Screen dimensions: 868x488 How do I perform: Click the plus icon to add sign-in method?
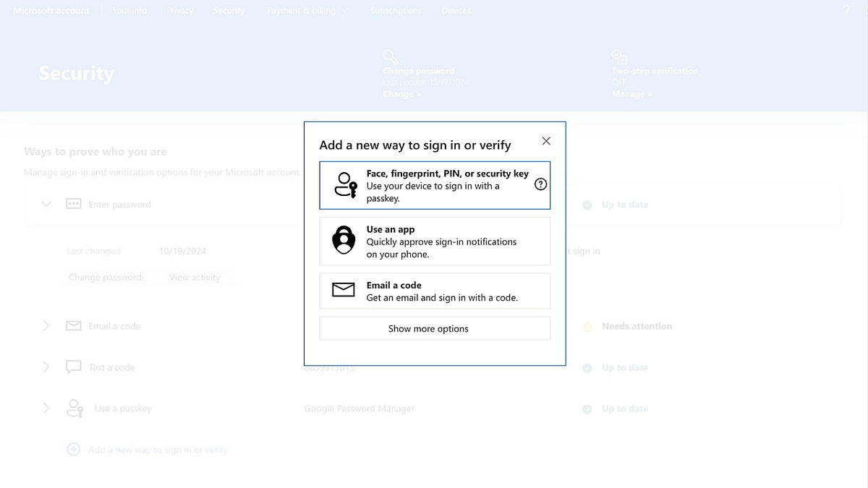[73, 450]
